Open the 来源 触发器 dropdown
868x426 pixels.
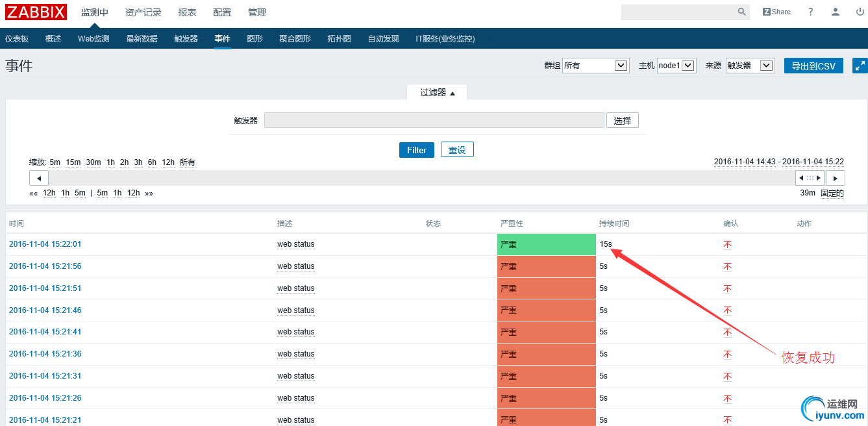click(750, 66)
